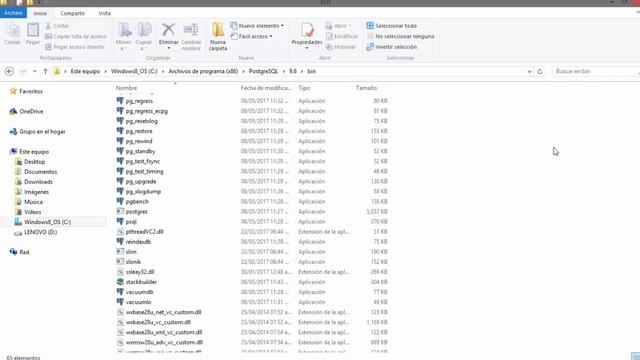Sort by Fecha de modificación column header
The height and width of the screenshot is (360, 640).
[266, 88]
